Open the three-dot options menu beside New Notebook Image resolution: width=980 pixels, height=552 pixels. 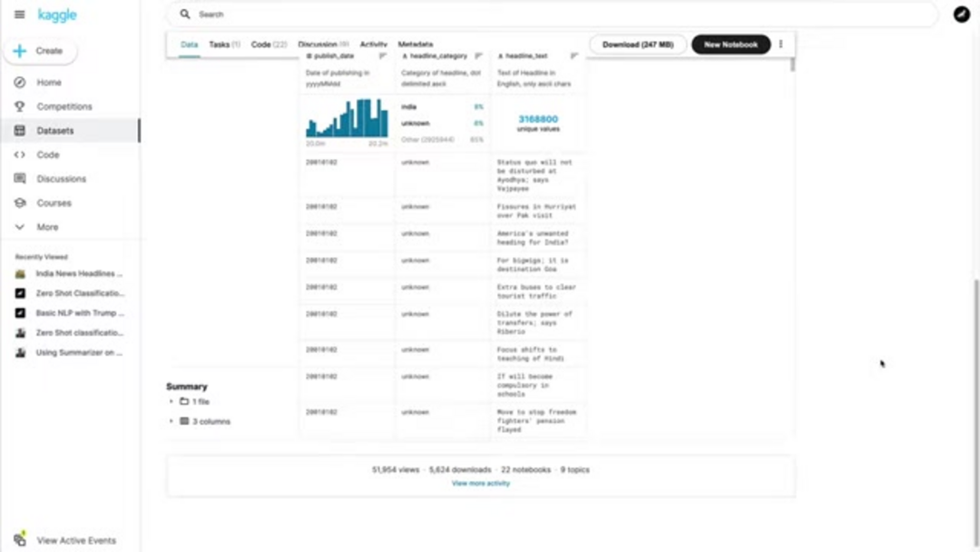pyautogui.click(x=780, y=44)
